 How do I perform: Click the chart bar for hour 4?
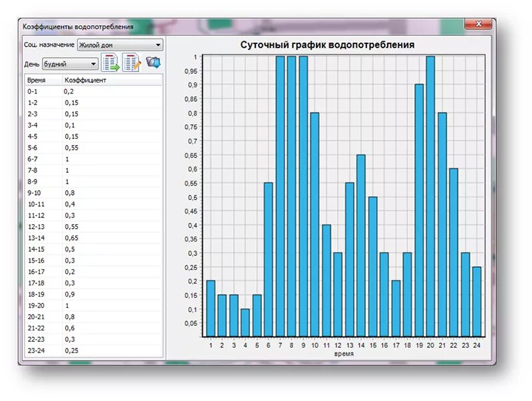pos(245,323)
